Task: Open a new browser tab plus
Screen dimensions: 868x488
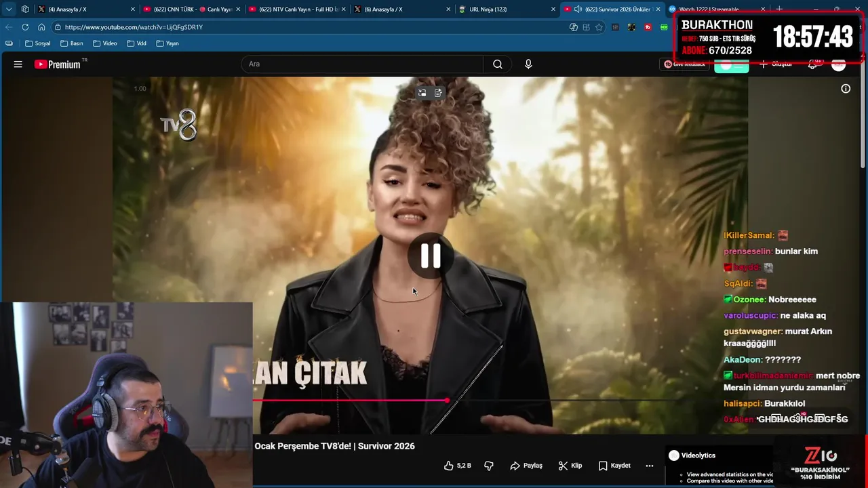Action: pos(779,9)
